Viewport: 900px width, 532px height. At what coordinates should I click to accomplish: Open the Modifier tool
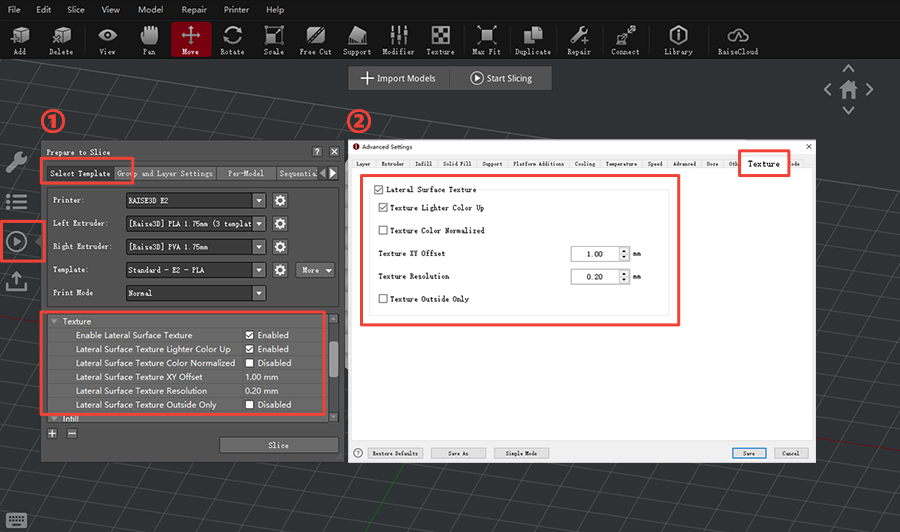[398, 40]
